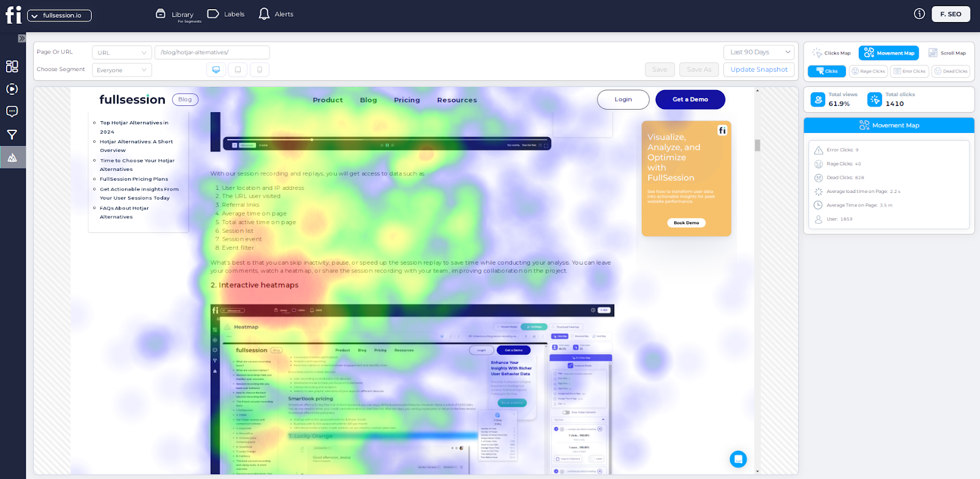This screenshot has width=980, height=479.
Task: Open Pricing in the heatmap page navigation
Action: pos(407,100)
